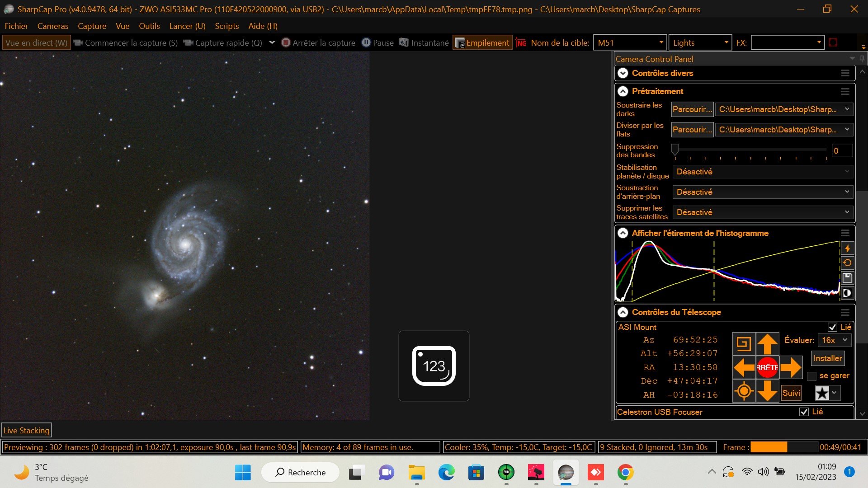Image resolution: width=868 pixels, height=488 pixels.
Task: Click Parcourir for Soustraire les darks
Action: [x=692, y=109]
